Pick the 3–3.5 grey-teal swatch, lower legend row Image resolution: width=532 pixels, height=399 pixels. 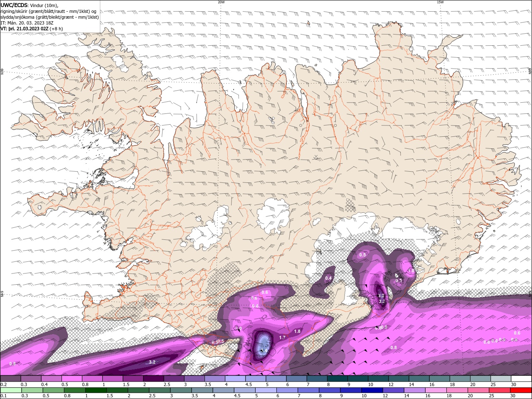[x=181, y=390]
